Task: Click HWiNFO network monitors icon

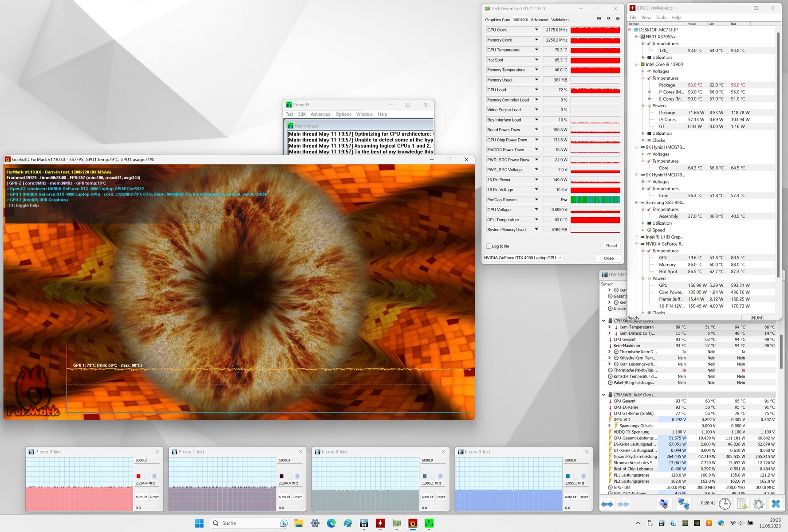Action: [x=684, y=504]
